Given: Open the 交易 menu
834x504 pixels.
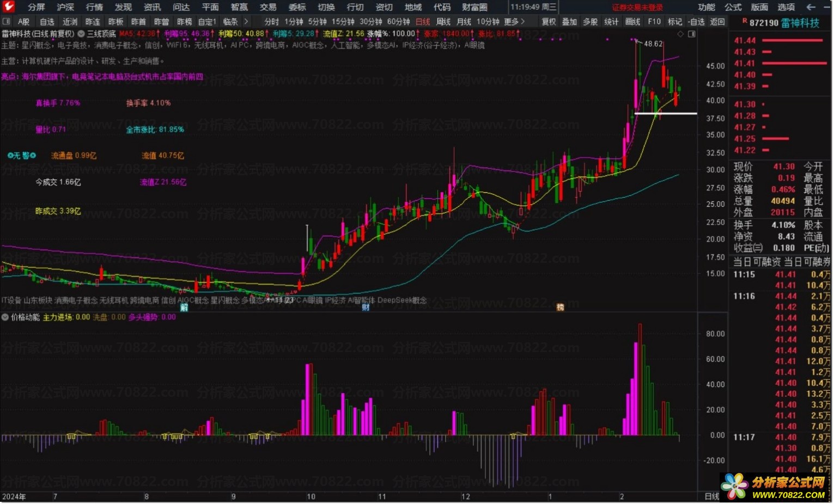Looking at the screenshot, I should coord(268,7).
